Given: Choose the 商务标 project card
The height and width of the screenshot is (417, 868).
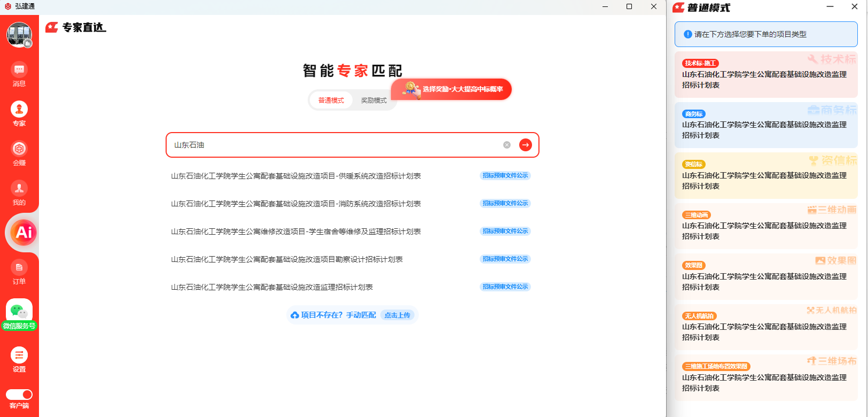Looking at the screenshot, I should click(766, 125).
